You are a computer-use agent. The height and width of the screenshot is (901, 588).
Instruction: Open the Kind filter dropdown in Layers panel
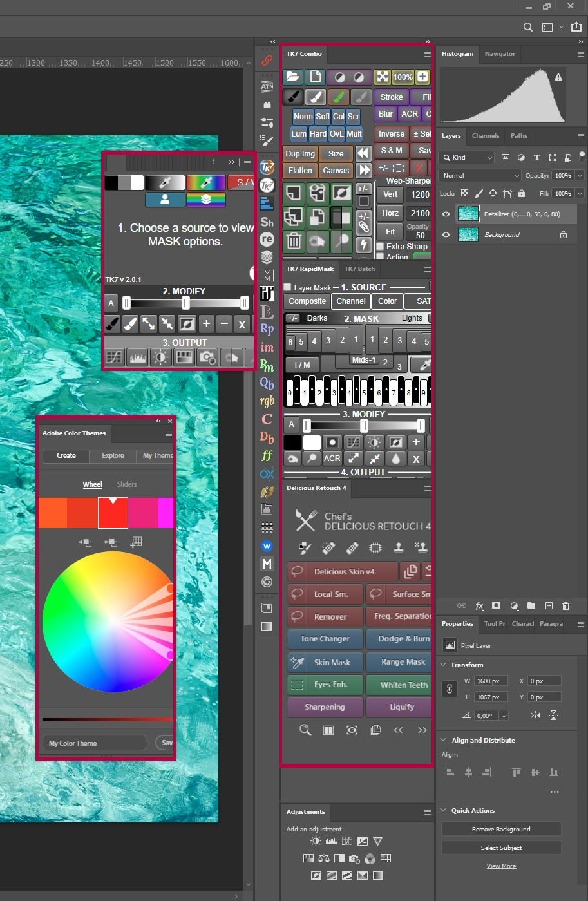pyautogui.click(x=466, y=157)
